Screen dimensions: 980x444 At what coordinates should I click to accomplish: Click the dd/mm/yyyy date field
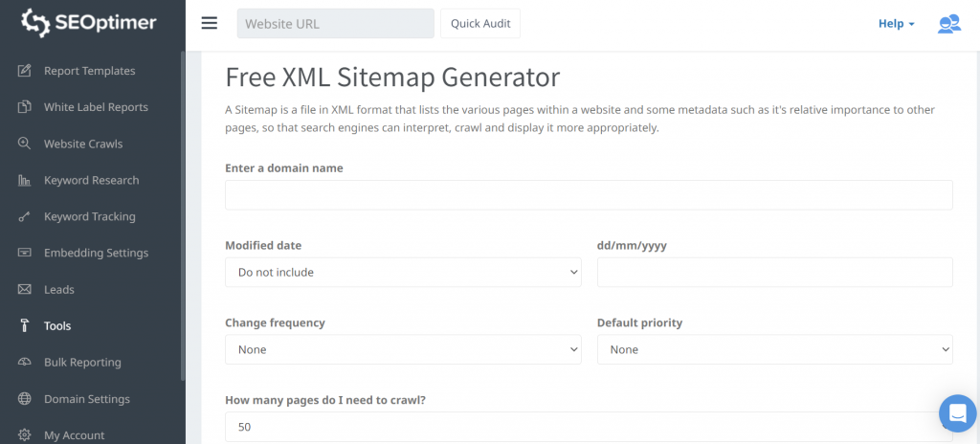click(774, 272)
